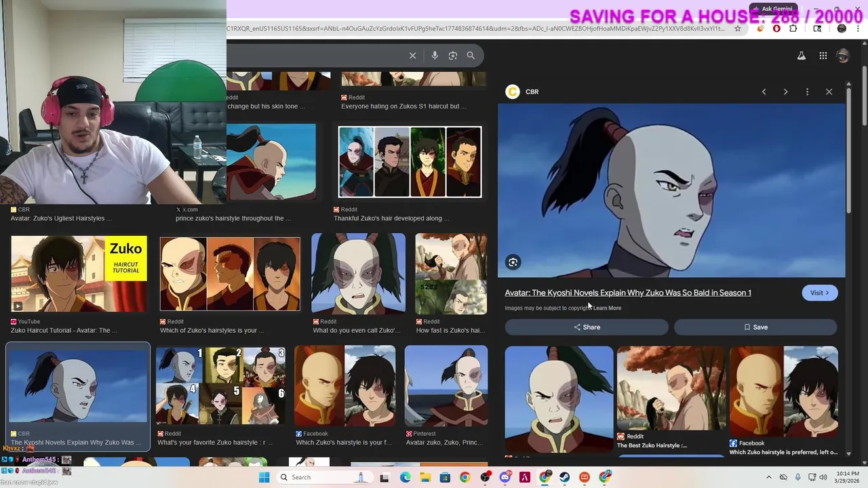Open Task View on the taskbar
This screenshot has width=868, height=488.
384,477
